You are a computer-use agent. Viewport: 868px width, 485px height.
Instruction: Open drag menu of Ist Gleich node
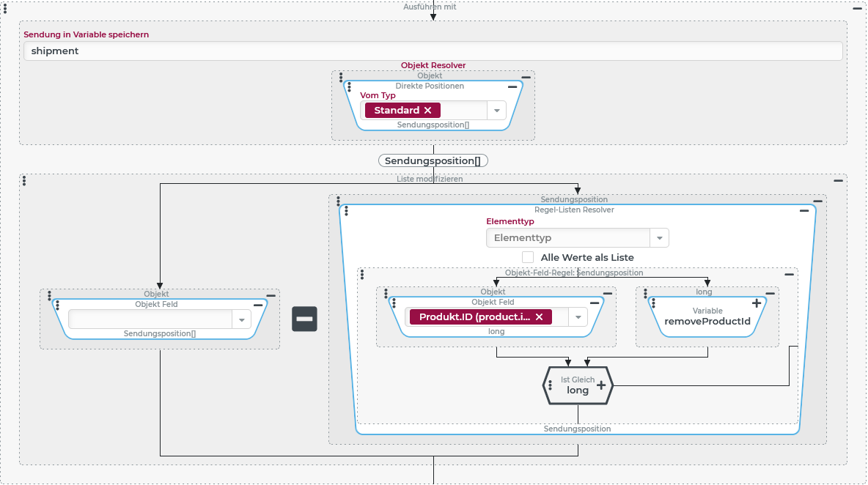coord(550,385)
